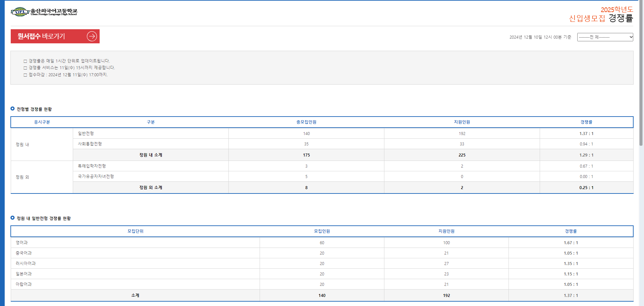Image resolution: width=644 pixels, height=306 pixels.
Task: Click the 사회통합전형 row label
Action: (90, 144)
